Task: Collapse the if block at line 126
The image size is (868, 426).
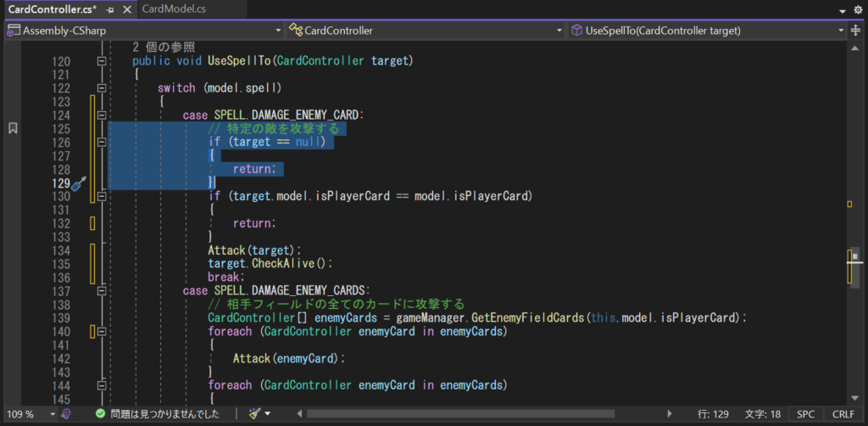Action: pyautogui.click(x=102, y=143)
